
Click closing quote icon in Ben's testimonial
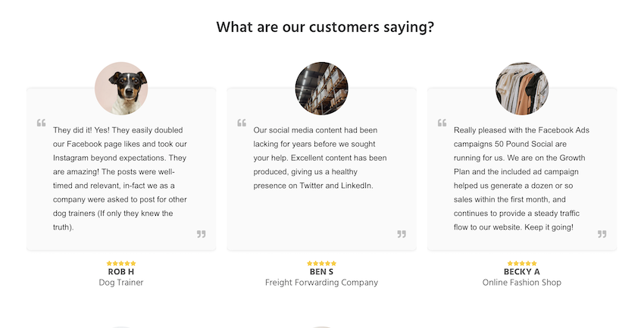point(402,234)
